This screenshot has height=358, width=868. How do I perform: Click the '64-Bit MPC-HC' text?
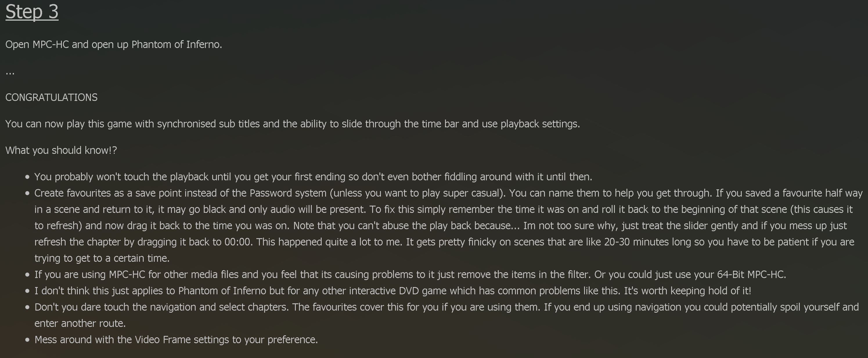751,274
